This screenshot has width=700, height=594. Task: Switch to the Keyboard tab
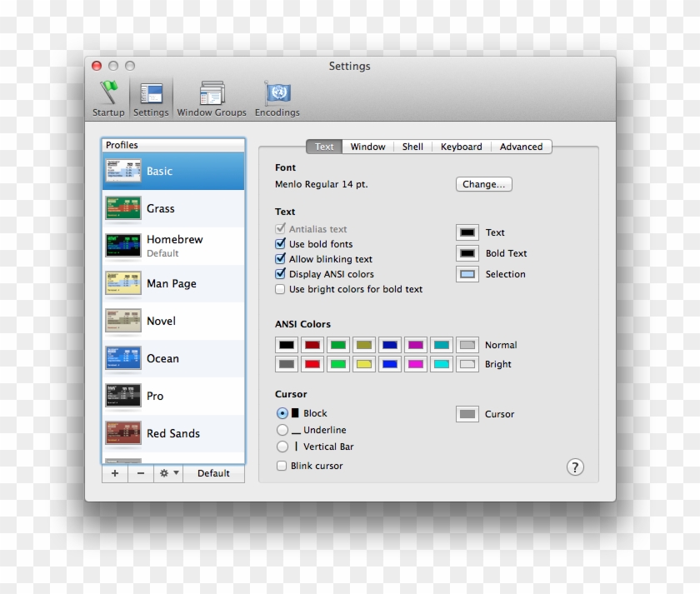coord(461,146)
